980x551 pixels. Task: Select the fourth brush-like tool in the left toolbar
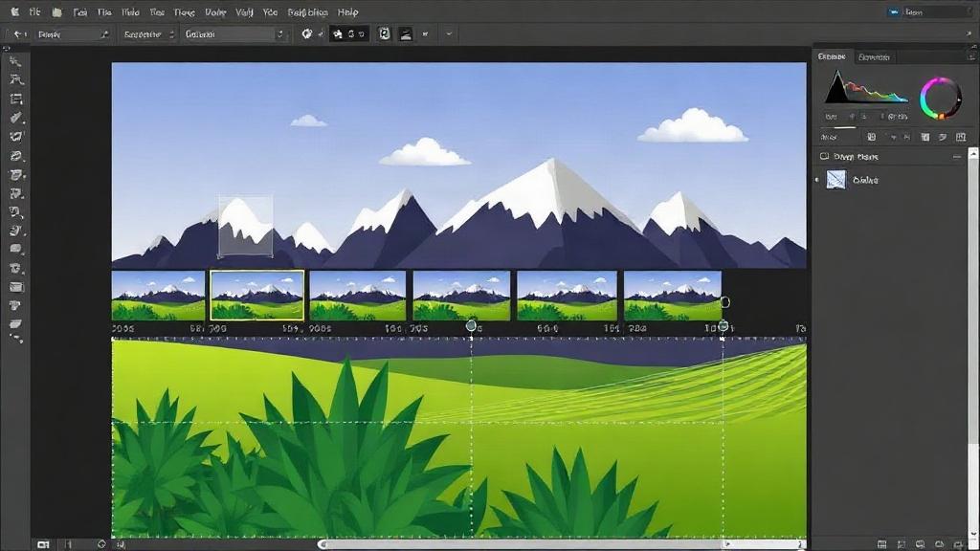(x=16, y=118)
